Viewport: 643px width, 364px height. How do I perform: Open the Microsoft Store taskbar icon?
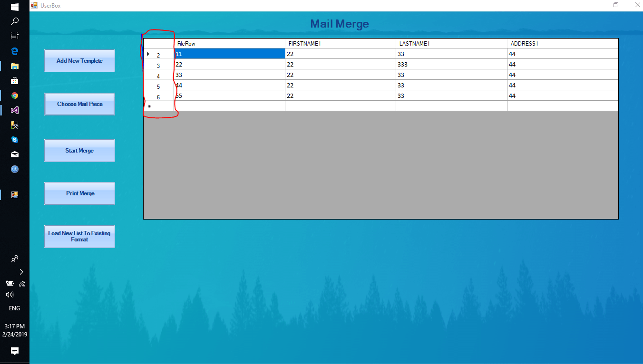[15, 81]
